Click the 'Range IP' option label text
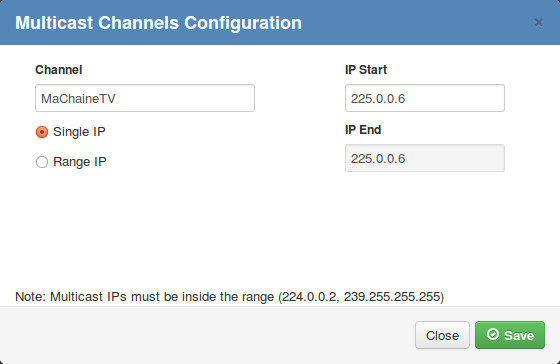Screen dimensions: 560x364 [x=80, y=162]
